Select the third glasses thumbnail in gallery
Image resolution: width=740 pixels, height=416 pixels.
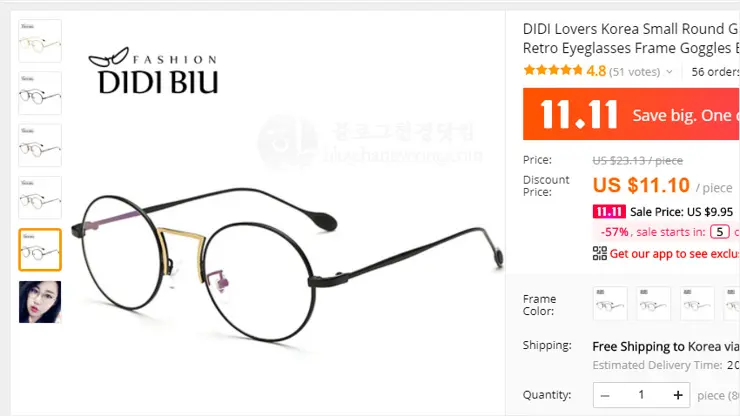click(40, 145)
